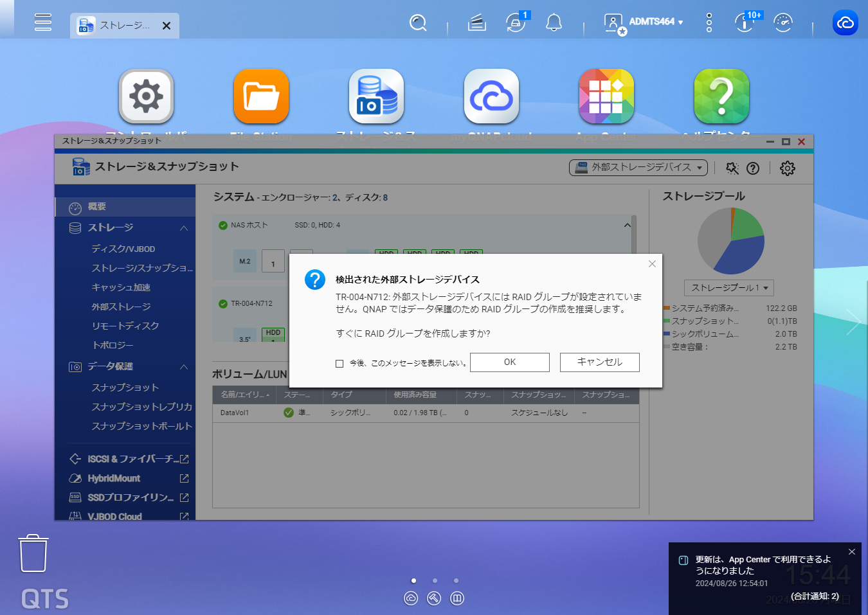
Task: Click the search magnifier icon in top bar
Action: pyautogui.click(x=418, y=23)
